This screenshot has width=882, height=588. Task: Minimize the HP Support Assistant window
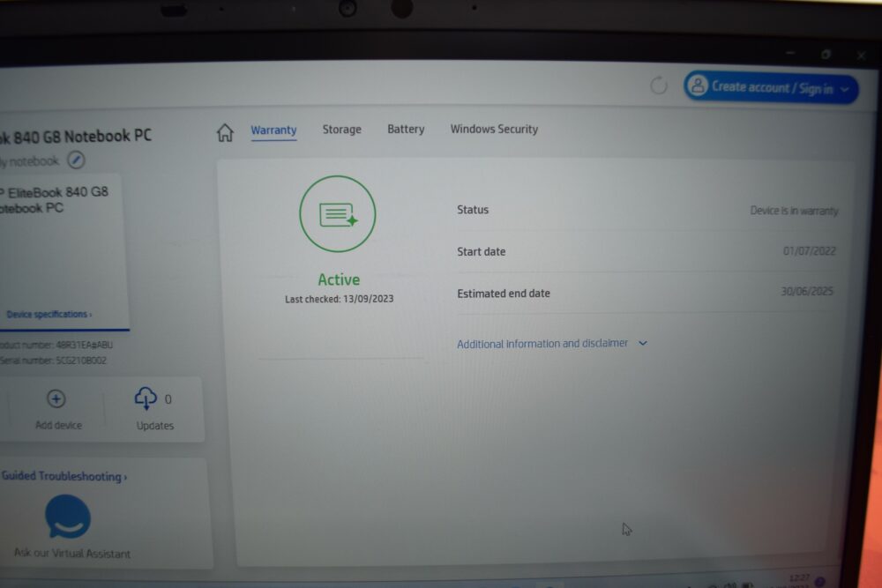[790, 53]
